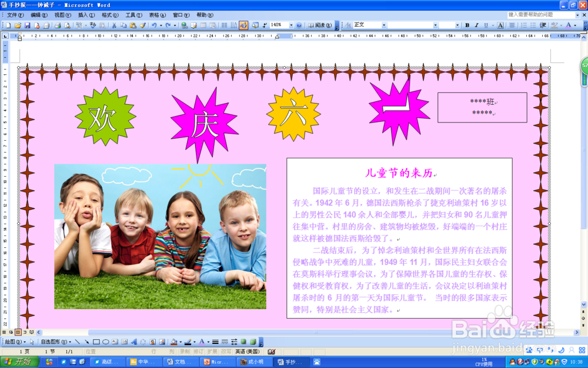Screen dimensions: 588x368
Task: Toggle bold formatting
Action: click(x=467, y=25)
